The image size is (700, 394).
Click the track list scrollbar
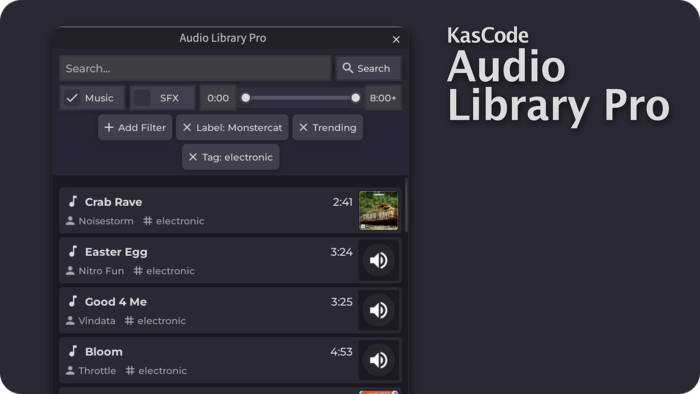406,205
